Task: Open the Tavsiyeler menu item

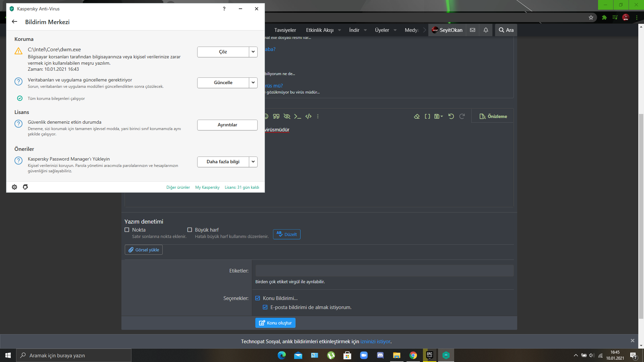Action: point(285,30)
